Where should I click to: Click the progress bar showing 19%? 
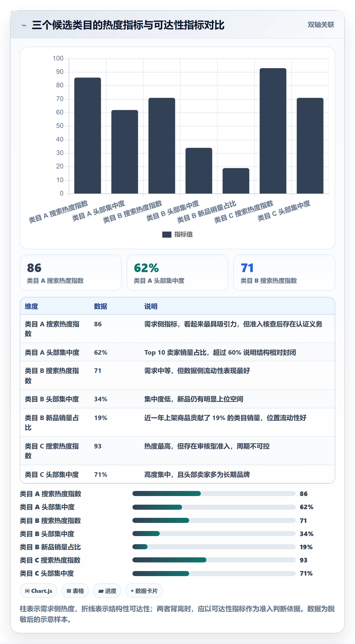[x=214, y=547]
